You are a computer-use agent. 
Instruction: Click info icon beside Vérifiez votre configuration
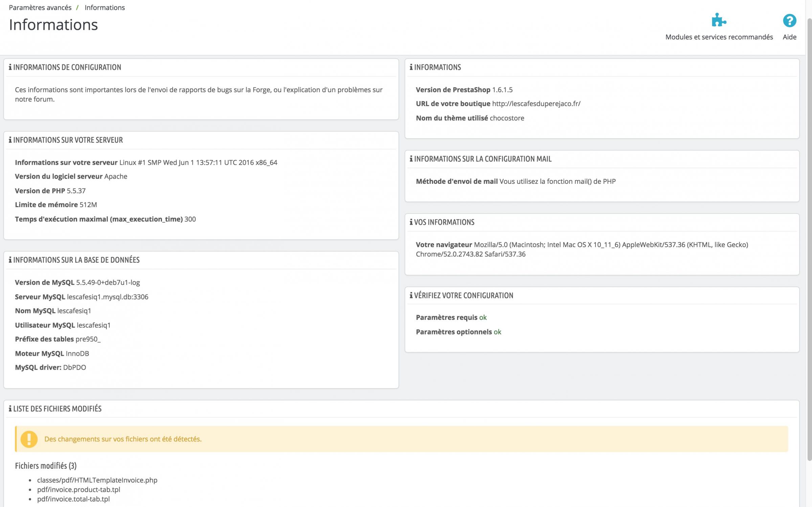(x=411, y=295)
